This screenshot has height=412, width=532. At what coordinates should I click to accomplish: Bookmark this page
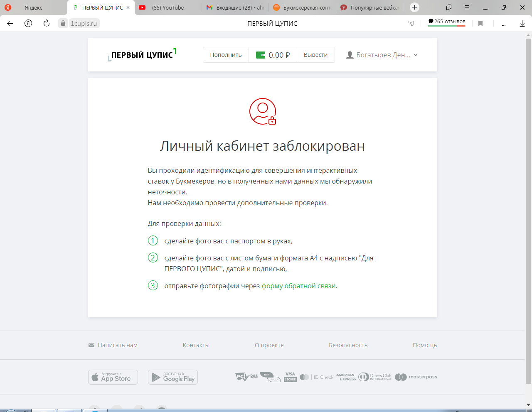click(x=480, y=24)
